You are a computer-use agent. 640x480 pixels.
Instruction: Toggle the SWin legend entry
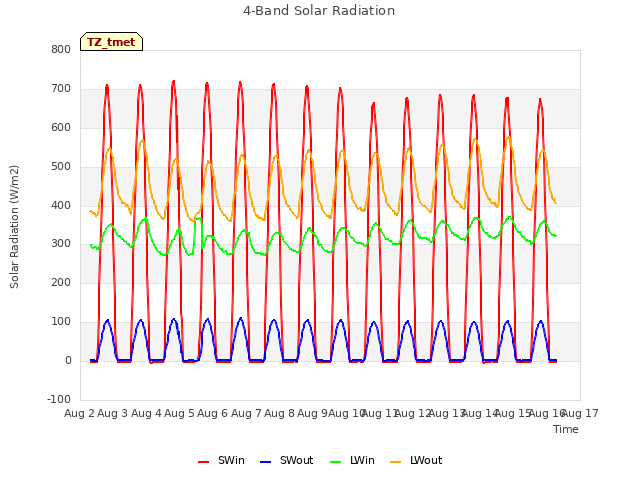tap(221, 460)
